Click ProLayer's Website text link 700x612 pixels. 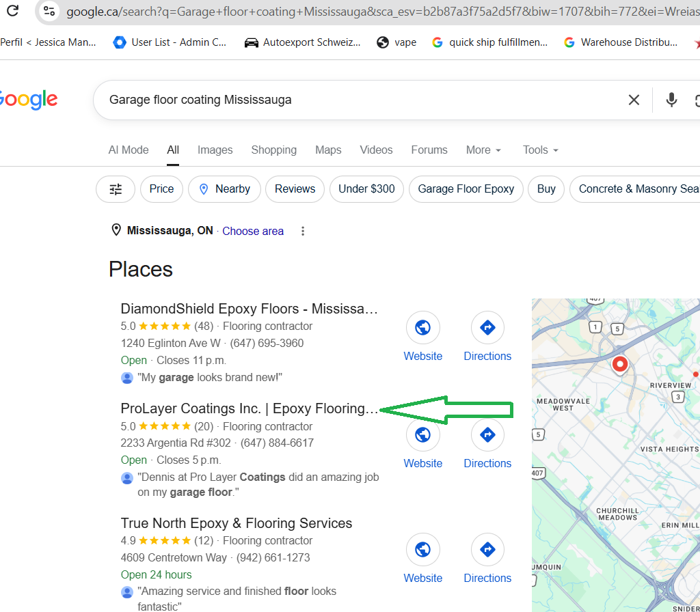tap(422, 463)
